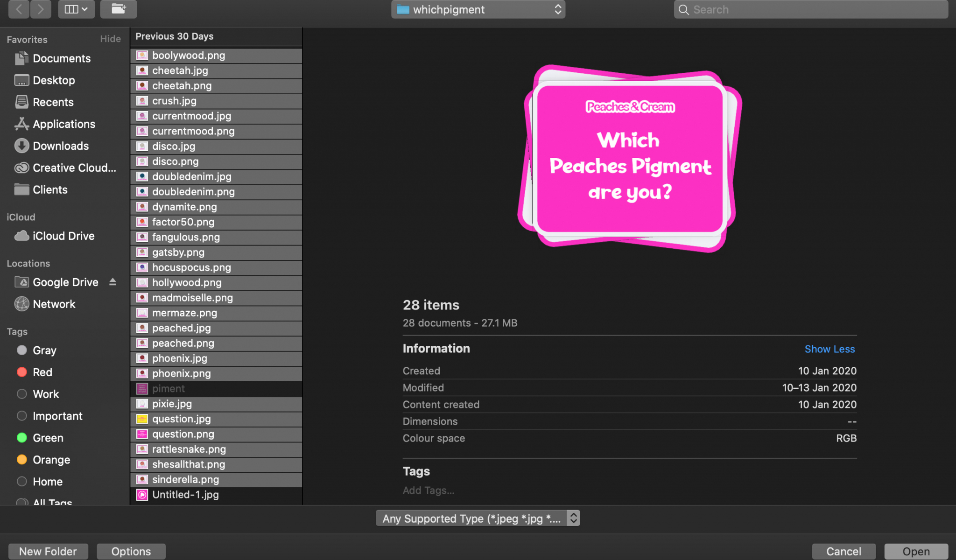Screen dimensions: 956x560
Task: Click the greyed-out piment file icon
Action: [x=142, y=389]
